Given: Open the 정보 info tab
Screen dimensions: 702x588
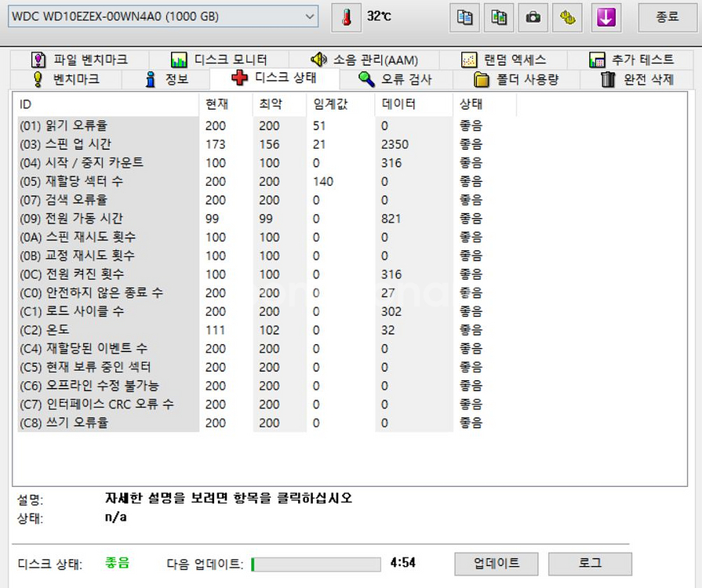Looking at the screenshot, I should pos(166,79).
